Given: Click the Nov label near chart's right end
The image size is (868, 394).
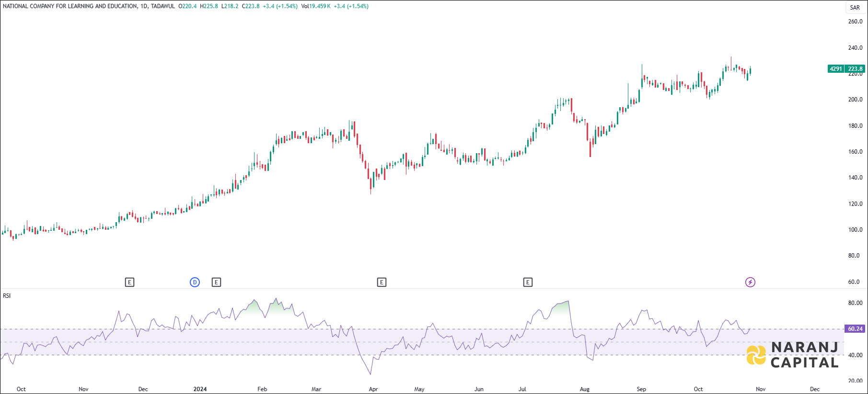Looking at the screenshot, I should pyautogui.click(x=761, y=389).
